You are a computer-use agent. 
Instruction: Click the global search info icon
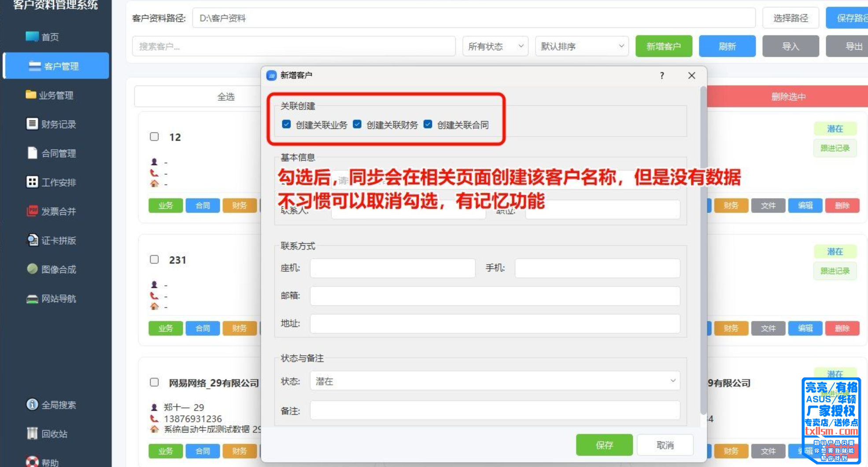point(32,404)
